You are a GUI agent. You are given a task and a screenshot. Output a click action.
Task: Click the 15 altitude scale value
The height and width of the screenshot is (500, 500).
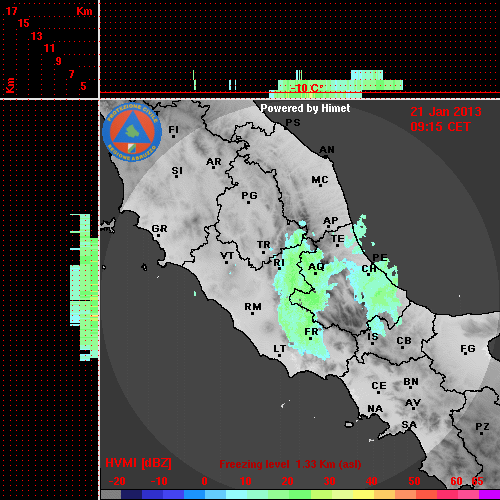(24, 23)
